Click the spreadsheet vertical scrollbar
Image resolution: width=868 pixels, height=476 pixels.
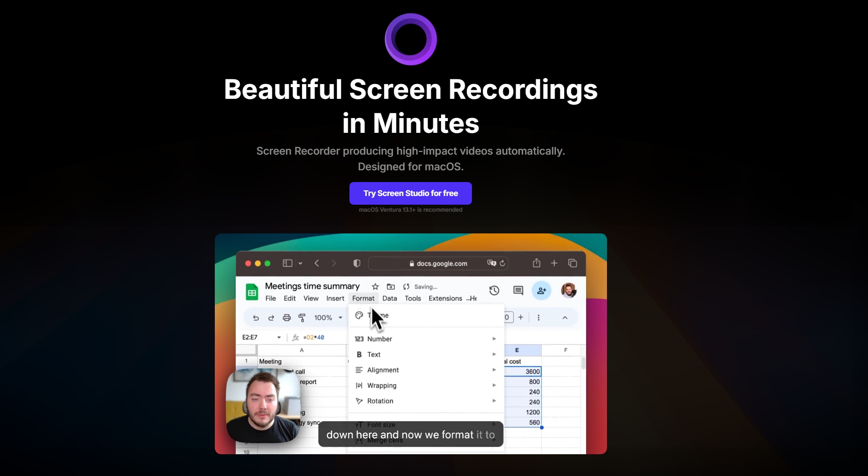[583, 363]
